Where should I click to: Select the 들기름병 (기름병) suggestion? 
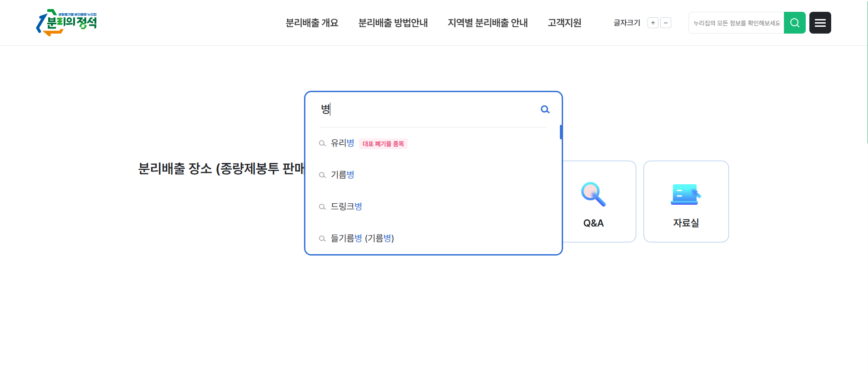[x=362, y=238]
